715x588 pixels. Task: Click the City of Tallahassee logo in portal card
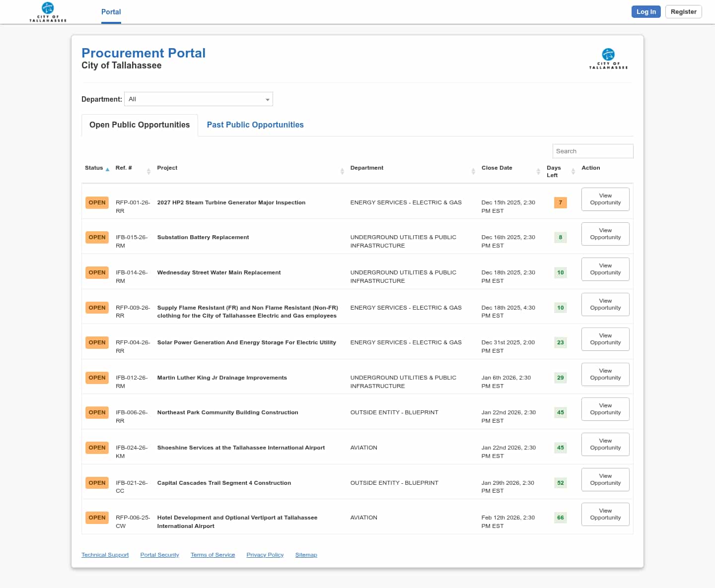coord(608,59)
